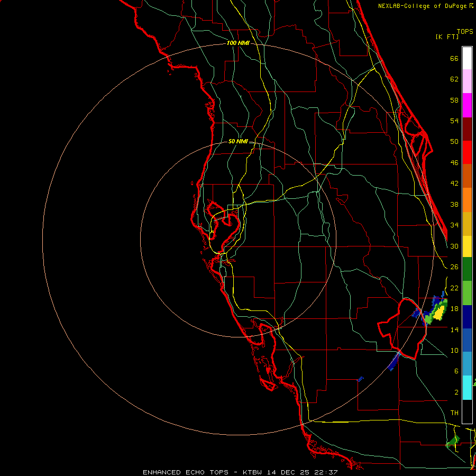Click the white 66 kft color swatch
The height and width of the screenshot is (476, 476).
tap(467, 58)
